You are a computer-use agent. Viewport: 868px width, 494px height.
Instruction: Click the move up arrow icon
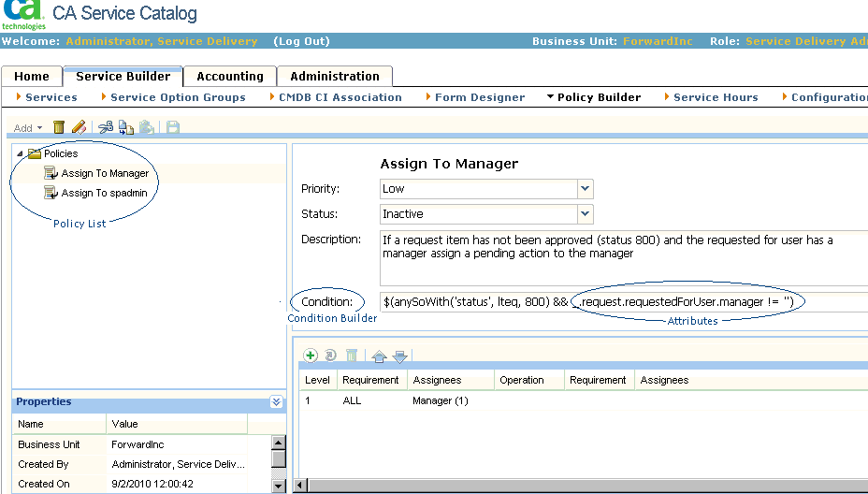[379, 356]
